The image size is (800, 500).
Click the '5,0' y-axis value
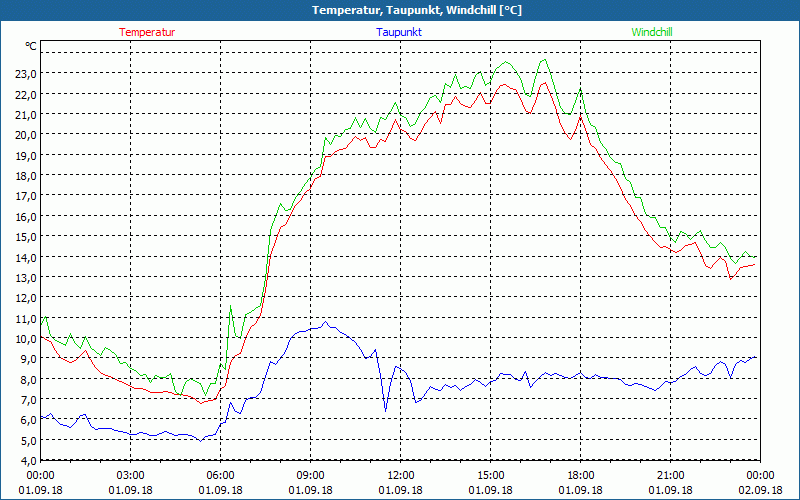coord(29,440)
